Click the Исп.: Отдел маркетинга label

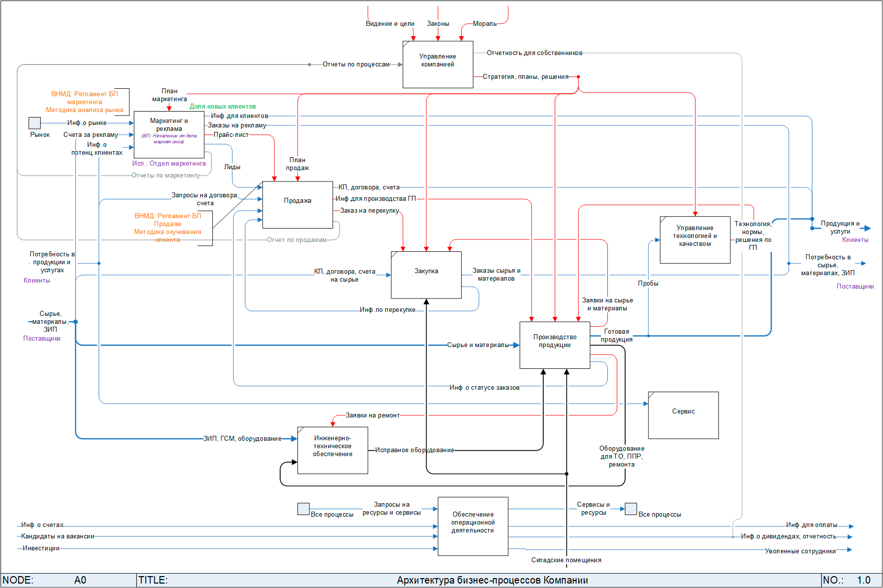[x=169, y=163]
